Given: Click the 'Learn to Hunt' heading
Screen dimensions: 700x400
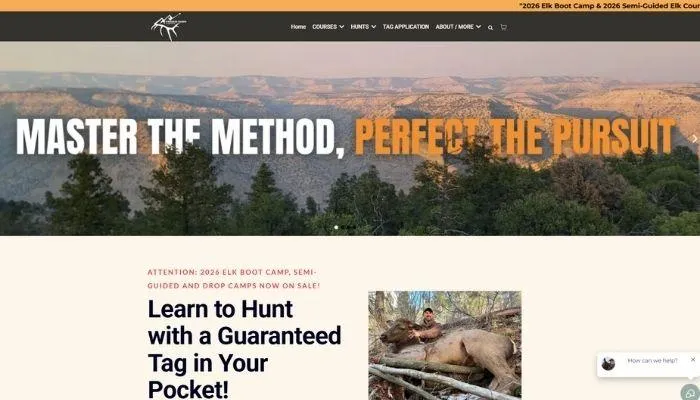Looking at the screenshot, I should (244, 349).
